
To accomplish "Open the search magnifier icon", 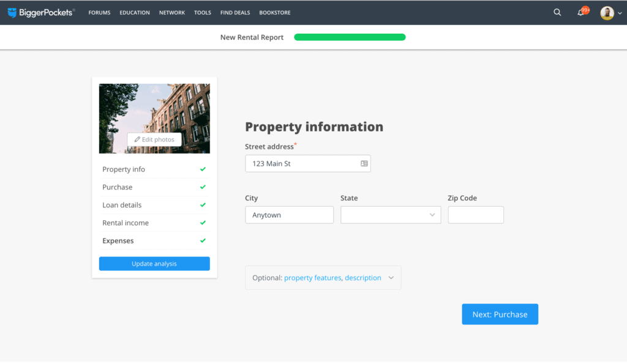I will click(557, 12).
